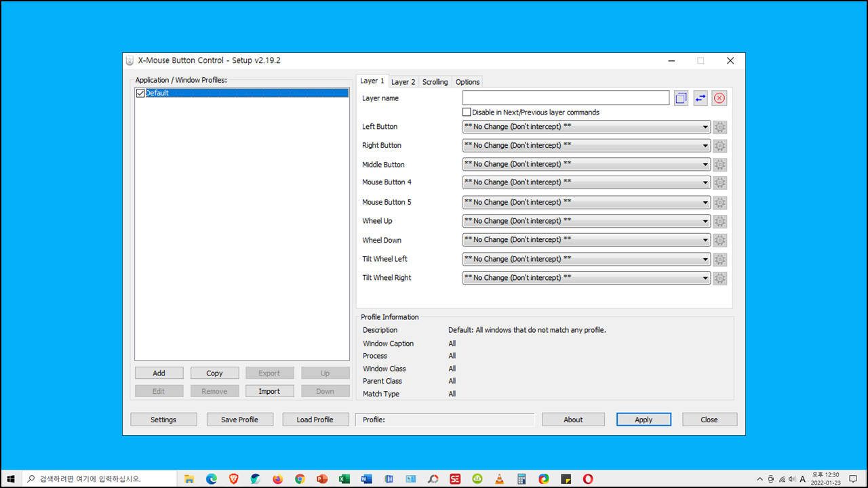Viewport: 868px width, 488px height.
Task: Expand the Mouse Button 5 action dropdown
Action: pyautogui.click(x=586, y=202)
